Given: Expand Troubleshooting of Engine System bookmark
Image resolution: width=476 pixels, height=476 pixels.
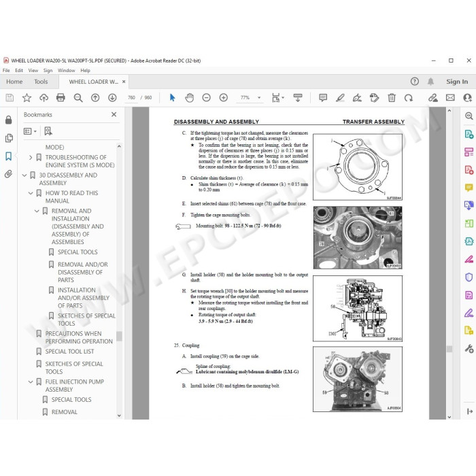Looking at the screenshot, I should click(x=31, y=157).
